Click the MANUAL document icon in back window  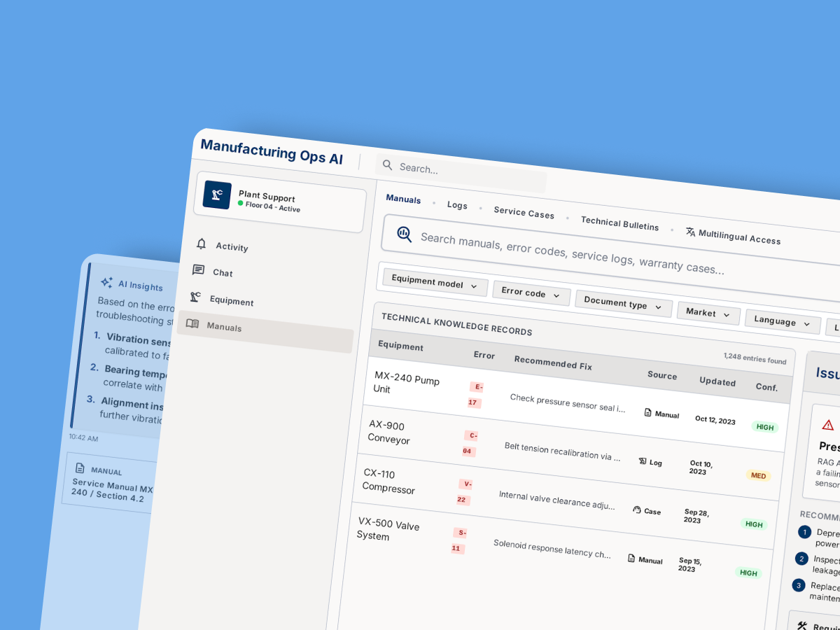[x=80, y=468]
